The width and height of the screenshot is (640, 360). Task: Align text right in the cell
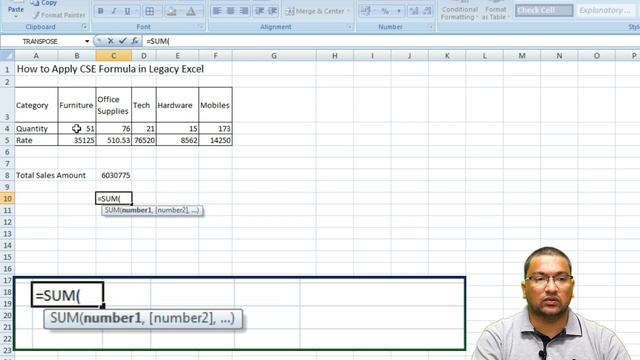point(244,11)
